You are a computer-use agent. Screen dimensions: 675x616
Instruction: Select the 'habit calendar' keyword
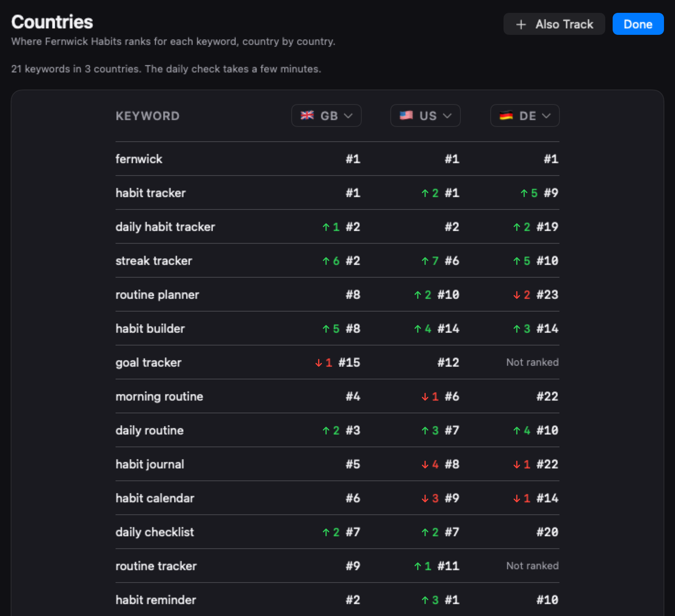pyautogui.click(x=155, y=498)
